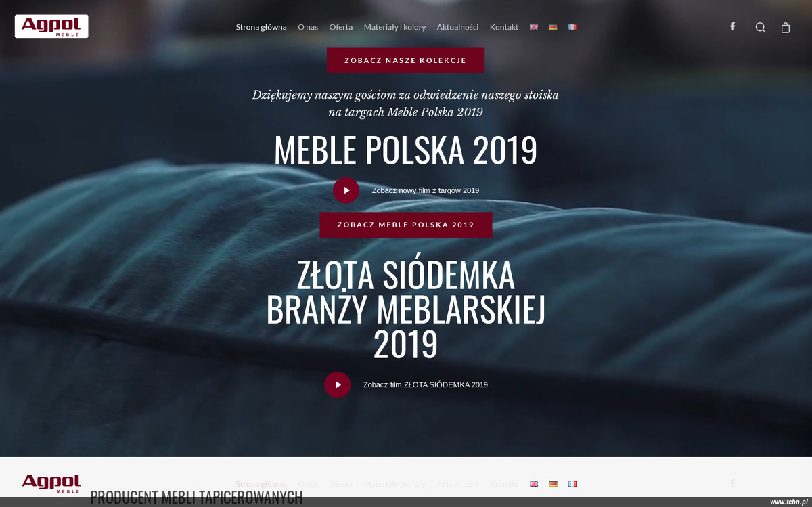The image size is (812, 507).
Task: Switch to French via top French flag
Action: (x=572, y=27)
